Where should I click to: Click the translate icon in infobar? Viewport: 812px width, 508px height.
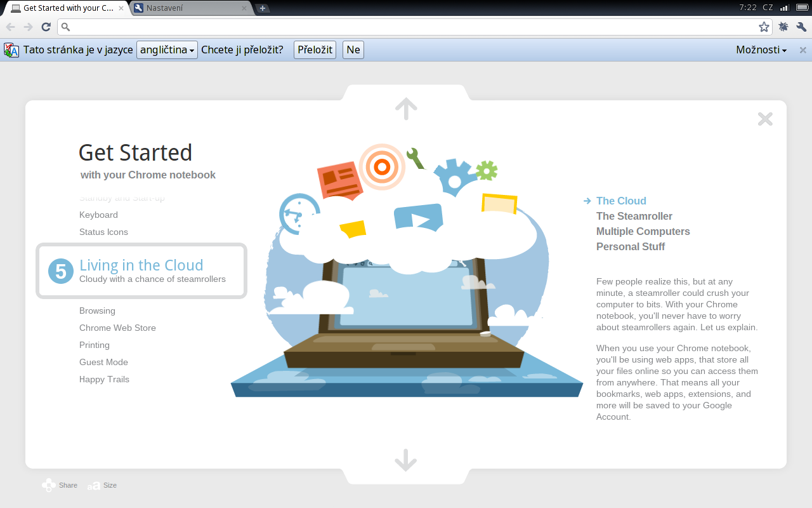11,50
